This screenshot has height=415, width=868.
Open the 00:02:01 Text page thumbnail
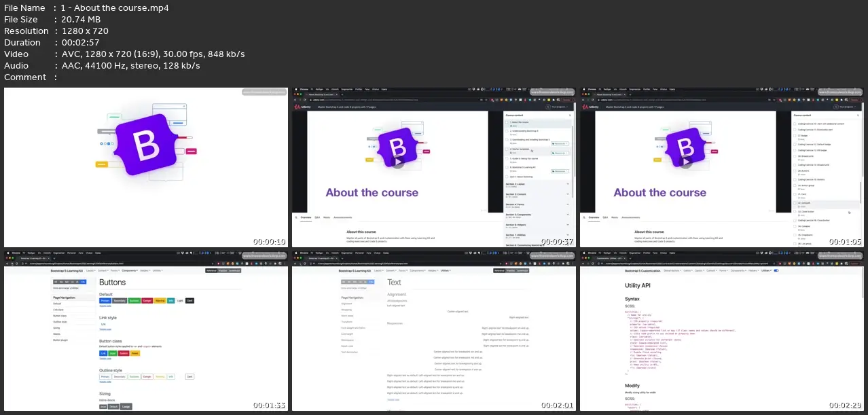(433, 333)
